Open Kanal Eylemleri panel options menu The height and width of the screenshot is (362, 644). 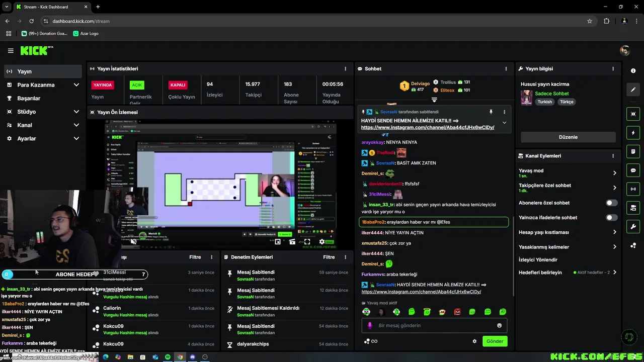(x=613, y=156)
